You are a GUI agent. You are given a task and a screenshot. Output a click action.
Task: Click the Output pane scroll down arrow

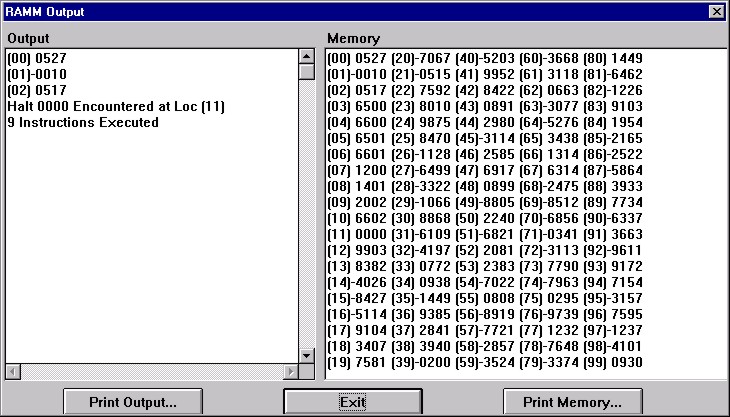coord(307,355)
